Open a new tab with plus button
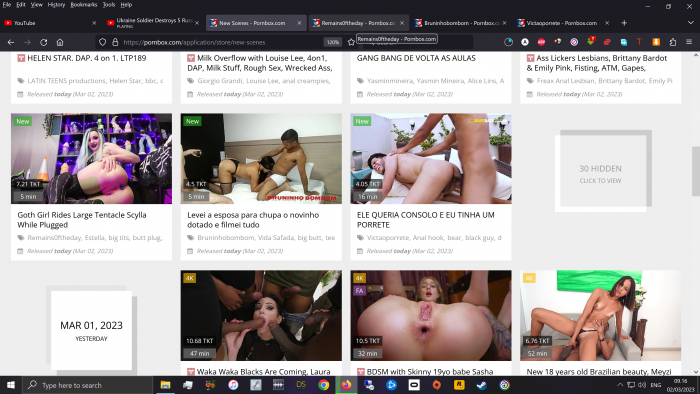This screenshot has height=394, width=700. (624, 23)
